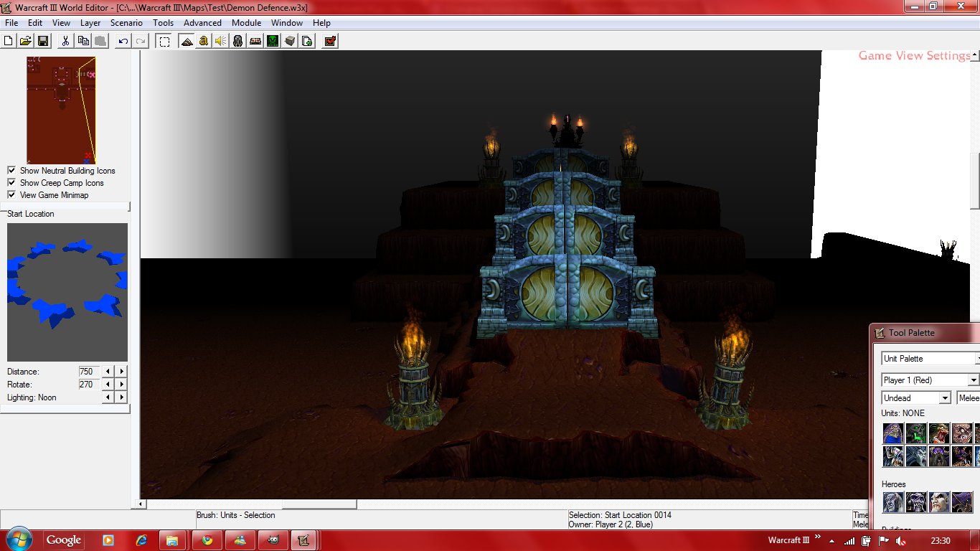Open the Layer menu

coord(90,23)
